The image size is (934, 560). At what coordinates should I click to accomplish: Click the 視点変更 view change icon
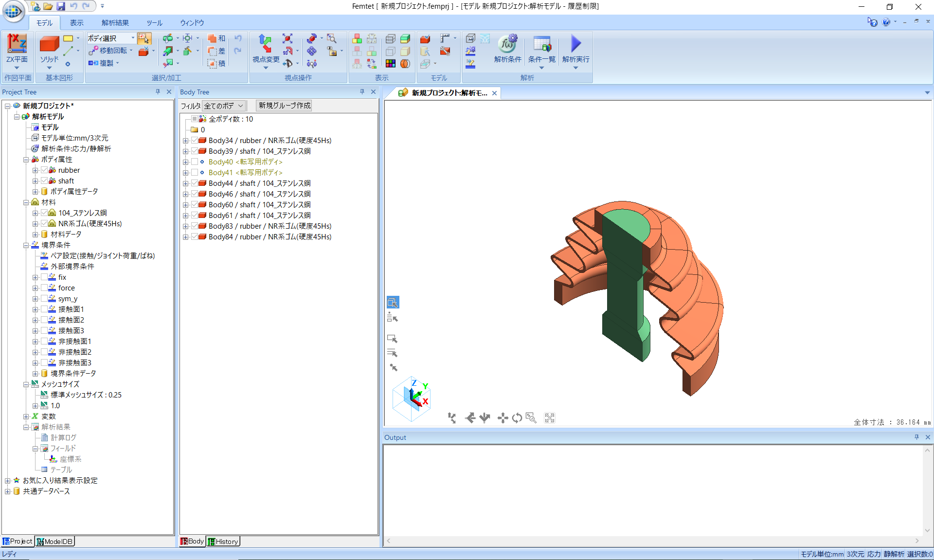265,45
